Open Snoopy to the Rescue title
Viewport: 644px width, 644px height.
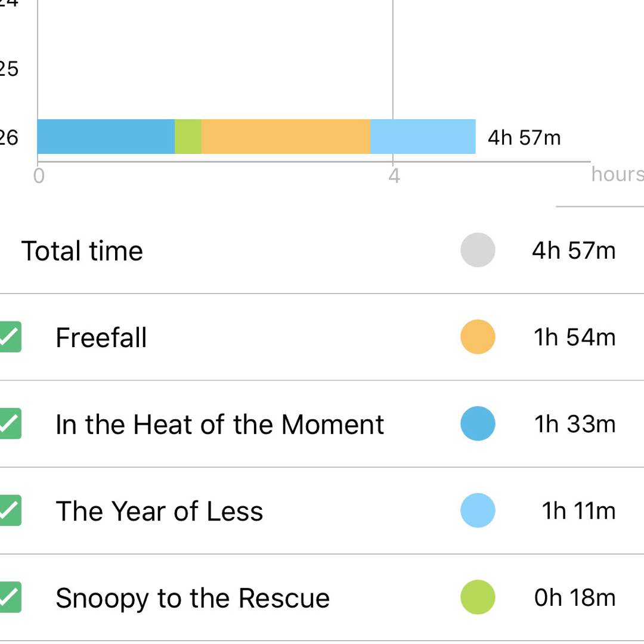192,598
